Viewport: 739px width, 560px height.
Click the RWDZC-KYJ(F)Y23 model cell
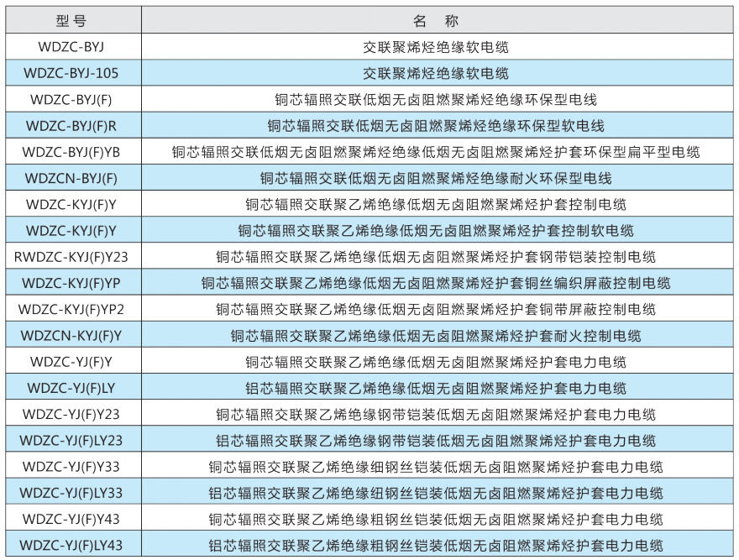tap(71, 257)
